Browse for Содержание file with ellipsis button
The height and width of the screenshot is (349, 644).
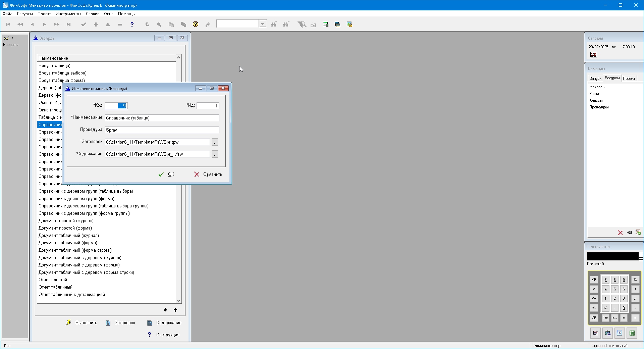(x=215, y=154)
